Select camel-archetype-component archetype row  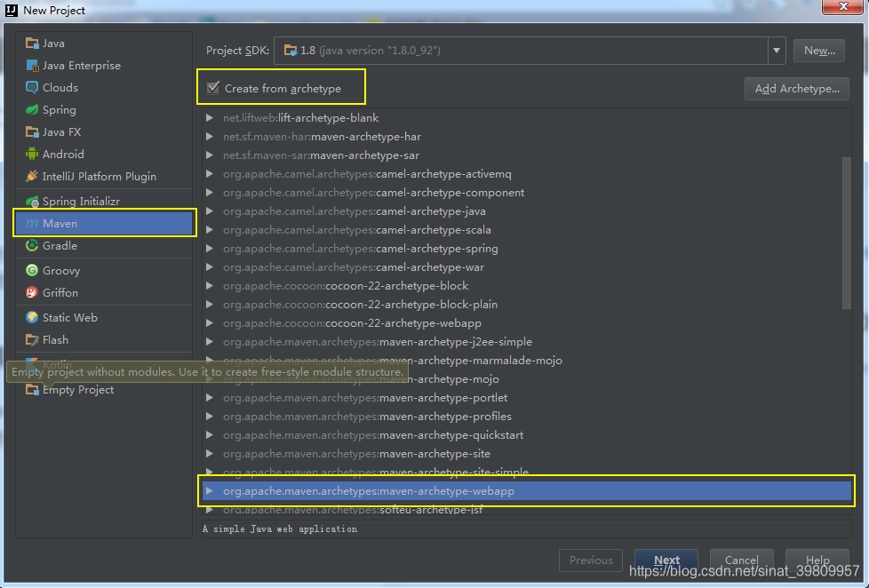tap(527, 193)
